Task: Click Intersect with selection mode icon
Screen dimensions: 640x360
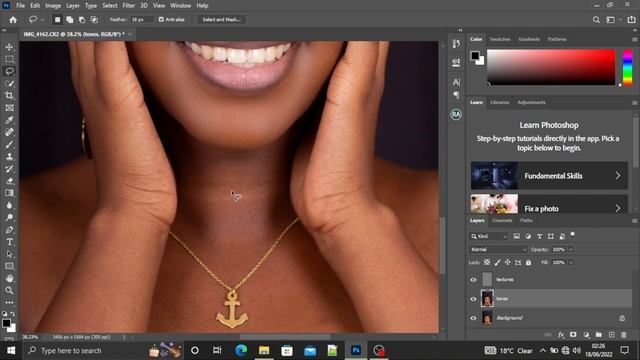Action: [94, 20]
